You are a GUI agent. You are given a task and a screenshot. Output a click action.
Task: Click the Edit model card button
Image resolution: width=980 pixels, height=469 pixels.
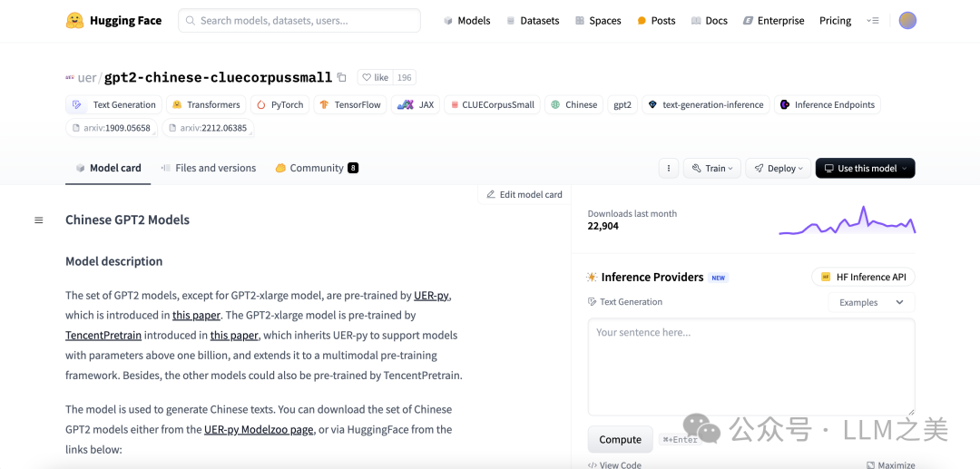pyautogui.click(x=524, y=194)
